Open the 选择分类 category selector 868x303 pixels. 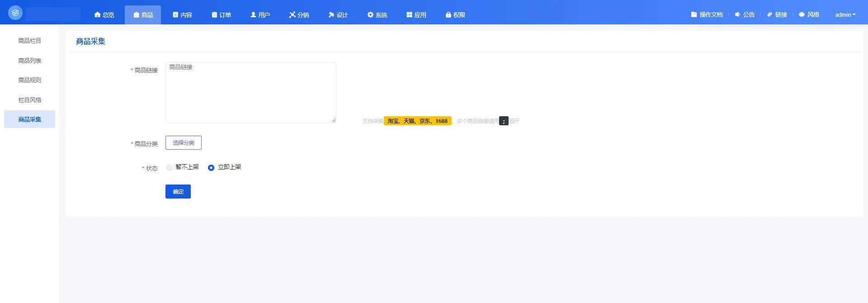coord(183,143)
